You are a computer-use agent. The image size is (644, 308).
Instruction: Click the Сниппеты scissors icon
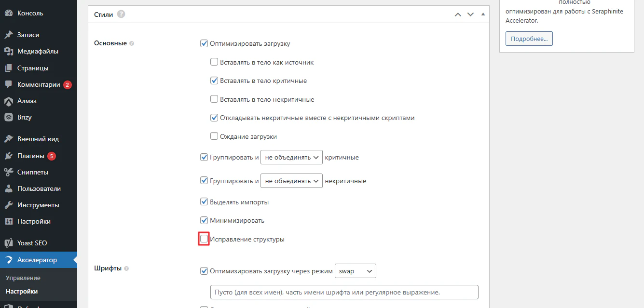[x=8, y=173]
